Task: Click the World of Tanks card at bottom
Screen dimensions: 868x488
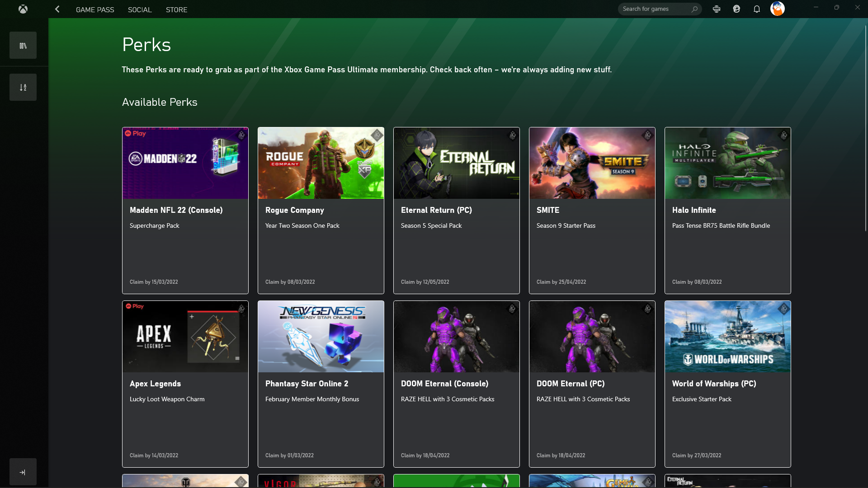Action: click(x=185, y=481)
